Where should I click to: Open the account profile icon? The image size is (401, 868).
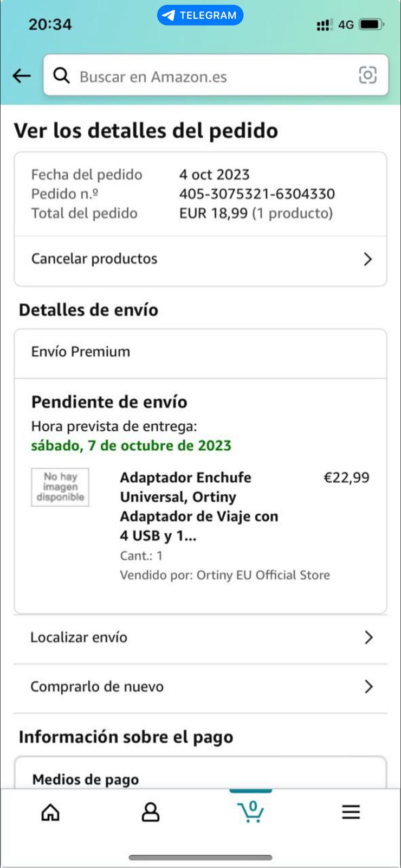tap(151, 812)
